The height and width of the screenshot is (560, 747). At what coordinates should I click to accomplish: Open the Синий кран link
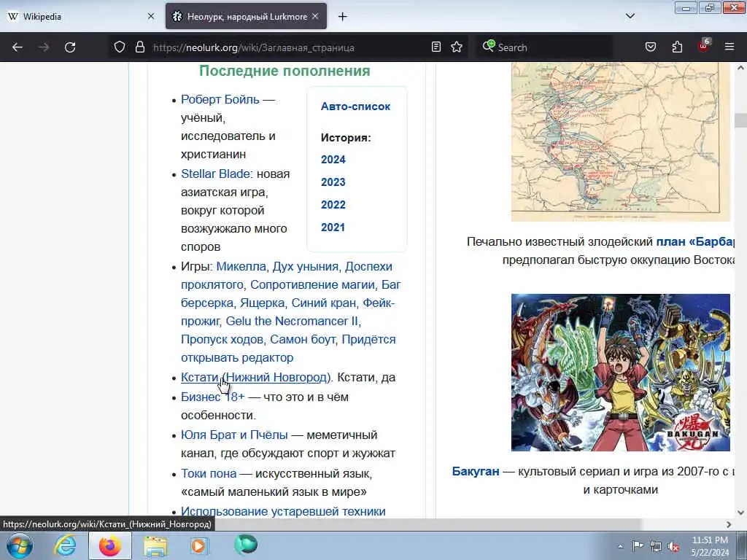pos(323,303)
